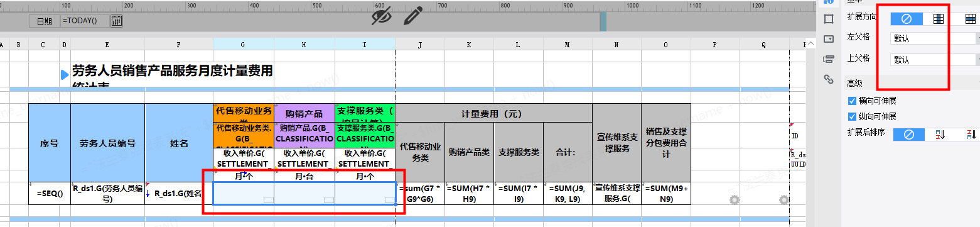Open the rectangle style panel icon
The width and height of the screenshot is (980, 227).
828,19
